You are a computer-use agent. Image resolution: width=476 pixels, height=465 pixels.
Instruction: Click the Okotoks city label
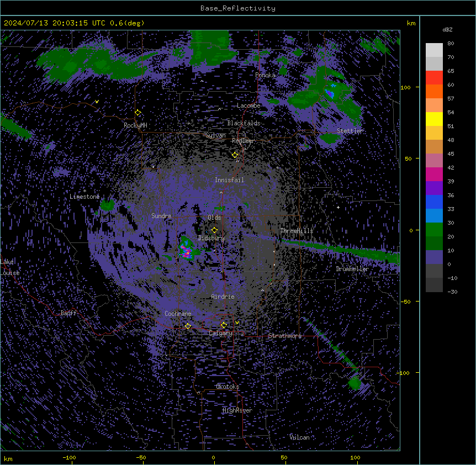228,387
